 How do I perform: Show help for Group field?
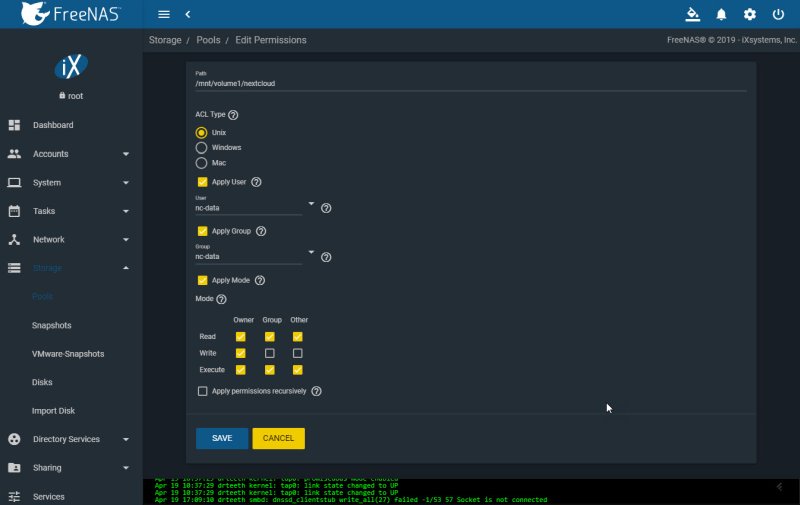326,257
